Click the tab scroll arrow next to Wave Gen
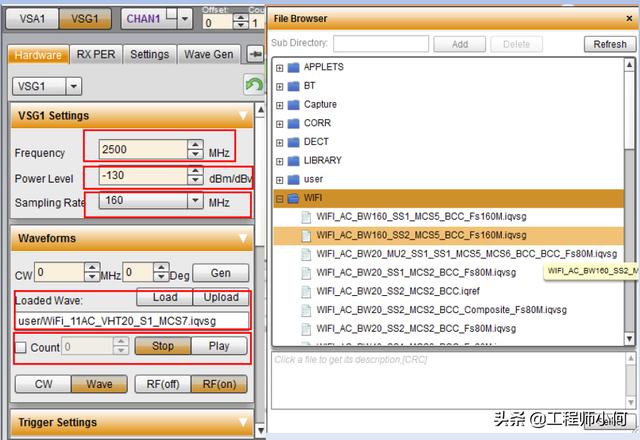The image size is (640, 440). click(x=256, y=54)
